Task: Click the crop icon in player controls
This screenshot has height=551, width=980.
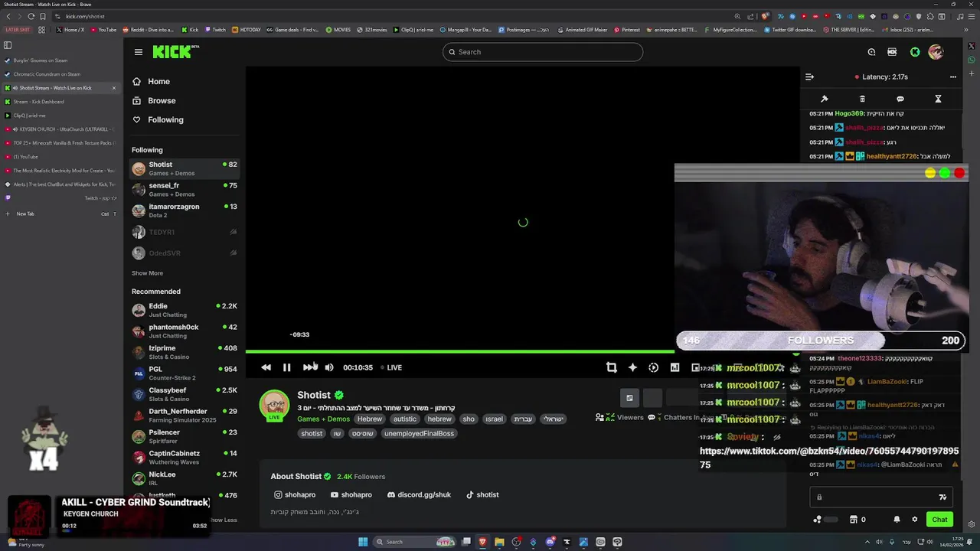Action: pos(611,367)
